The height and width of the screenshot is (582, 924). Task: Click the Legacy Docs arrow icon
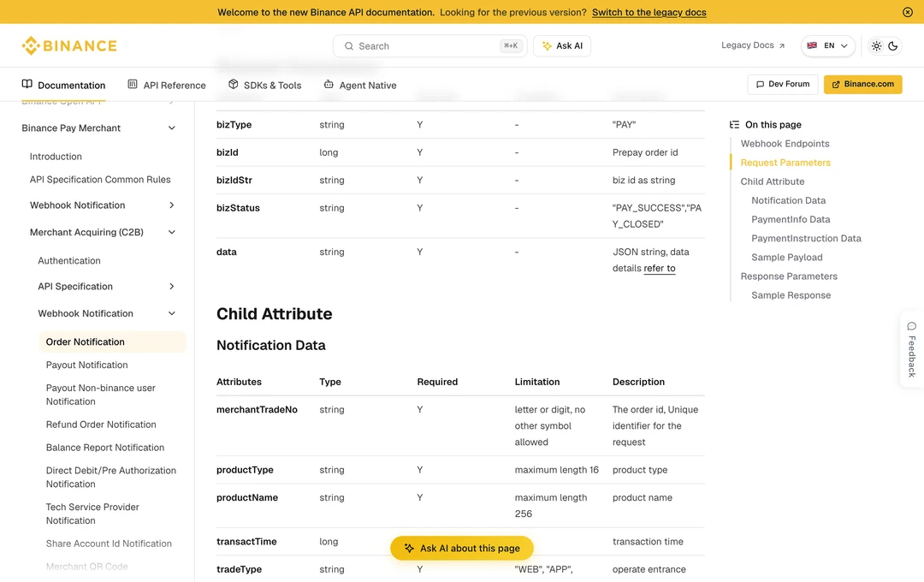point(782,46)
